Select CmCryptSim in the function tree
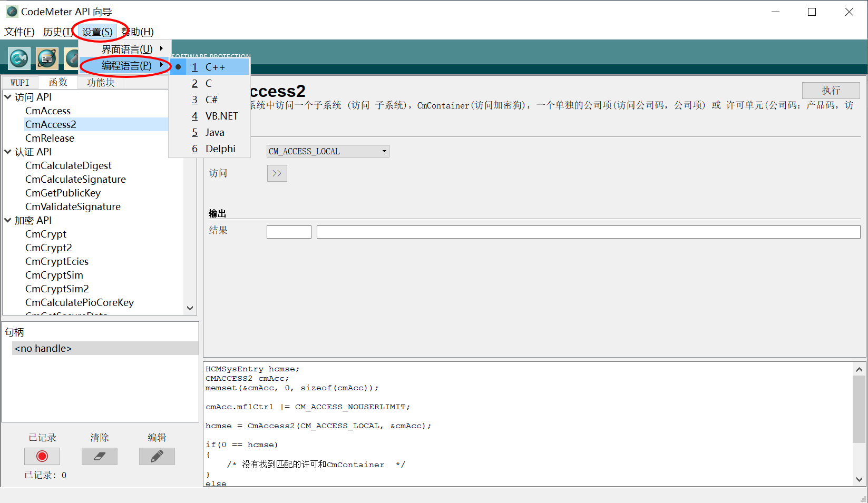The width and height of the screenshot is (868, 503). click(54, 275)
